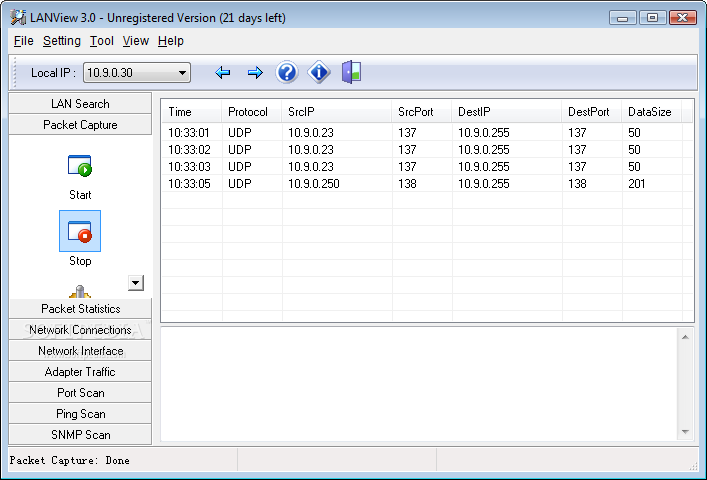This screenshot has height=480, width=707.
Task: Open the Setting menu
Action: point(62,41)
